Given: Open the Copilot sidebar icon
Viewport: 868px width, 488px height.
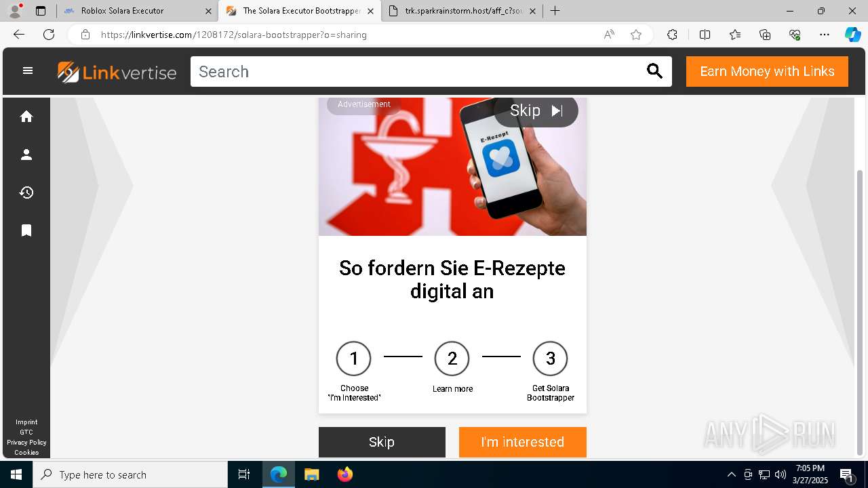Looking at the screenshot, I should tap(852, 35).
